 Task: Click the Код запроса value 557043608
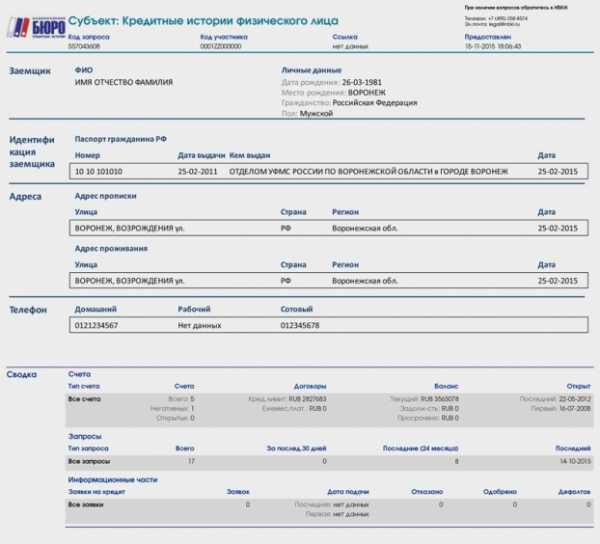coord(84,46)
